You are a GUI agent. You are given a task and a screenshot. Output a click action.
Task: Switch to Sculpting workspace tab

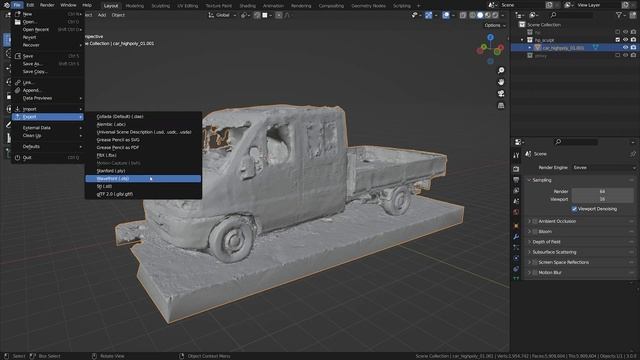(x=160, y=6)
